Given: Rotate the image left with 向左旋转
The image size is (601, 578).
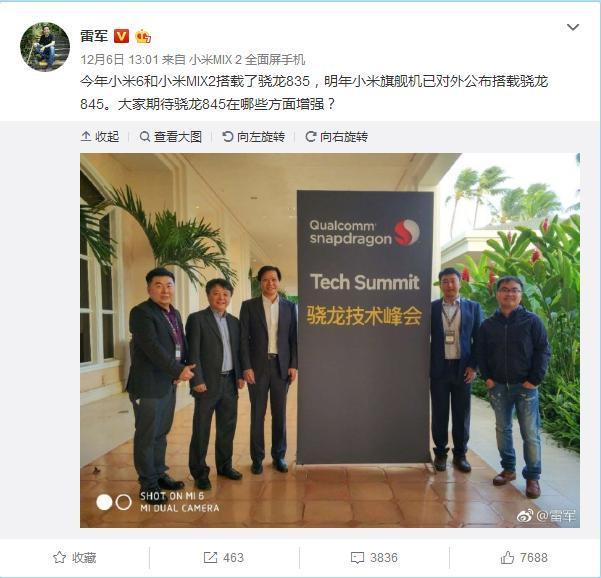Looking at the screenshot, I should (x=254, y=136).
